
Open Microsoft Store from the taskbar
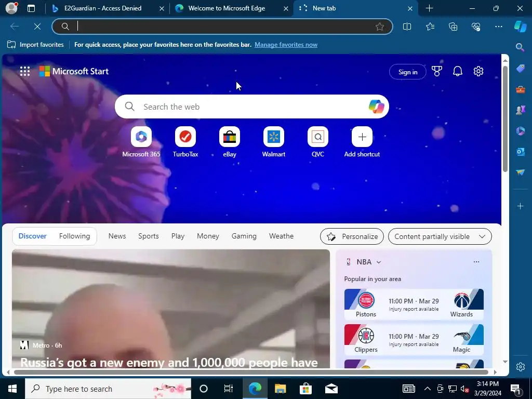coord(305,389)
